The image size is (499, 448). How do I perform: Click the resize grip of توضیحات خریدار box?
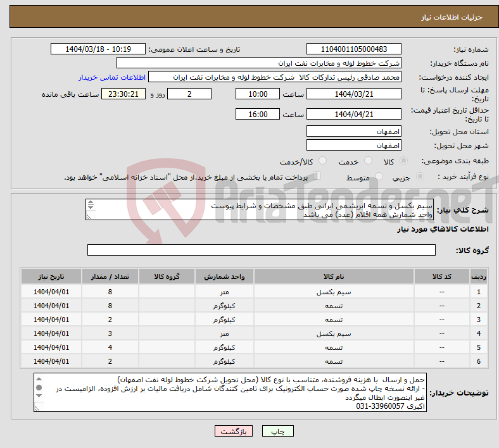37,408
